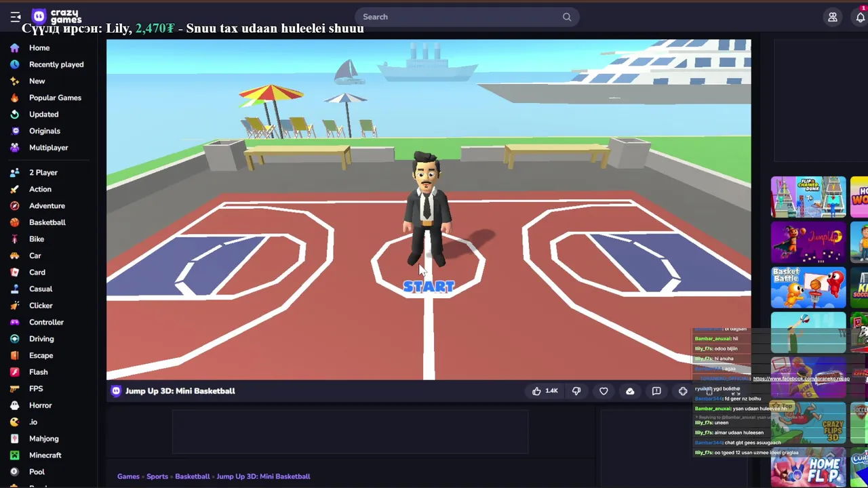This screenshot has height=488, width=868.
Task: Click the Driving category icon
Action: [15, 339]
